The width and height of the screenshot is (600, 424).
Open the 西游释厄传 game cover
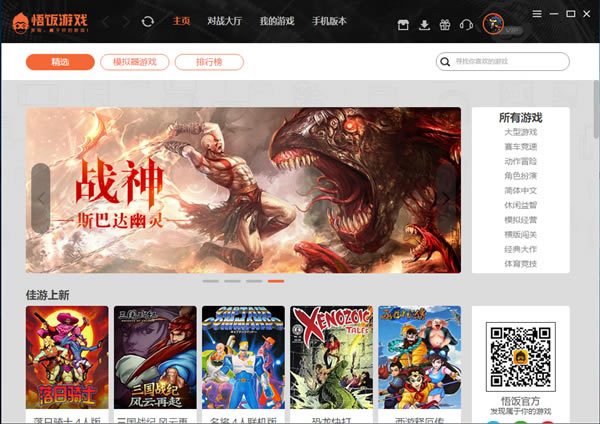click(419, 357)
